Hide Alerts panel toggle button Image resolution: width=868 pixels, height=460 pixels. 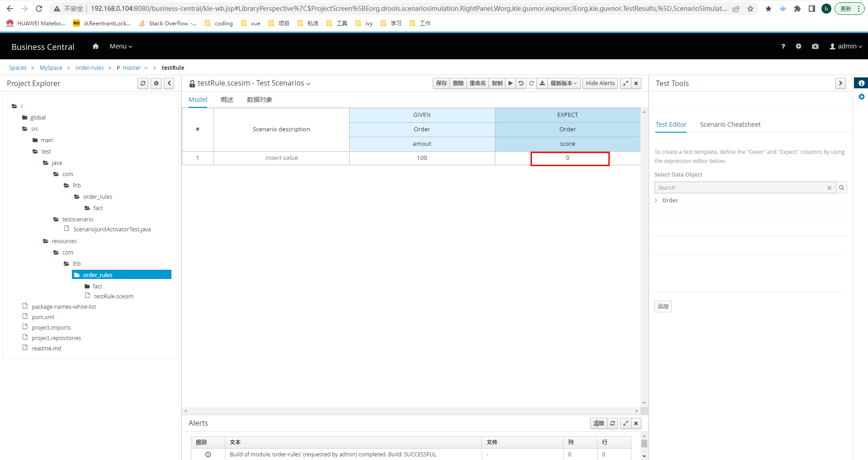[x=600, y=83]
